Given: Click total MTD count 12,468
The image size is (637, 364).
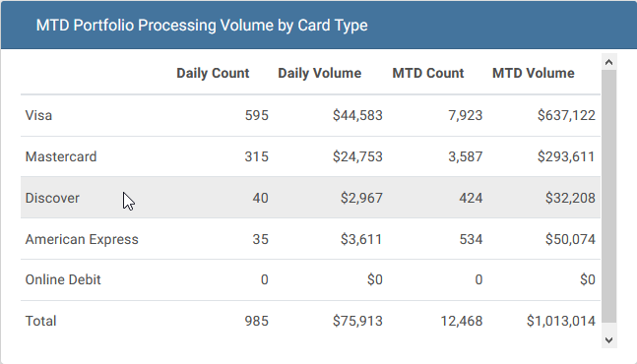Looking at the screenshot, I should pyautogui.click(x=462, y=321).
